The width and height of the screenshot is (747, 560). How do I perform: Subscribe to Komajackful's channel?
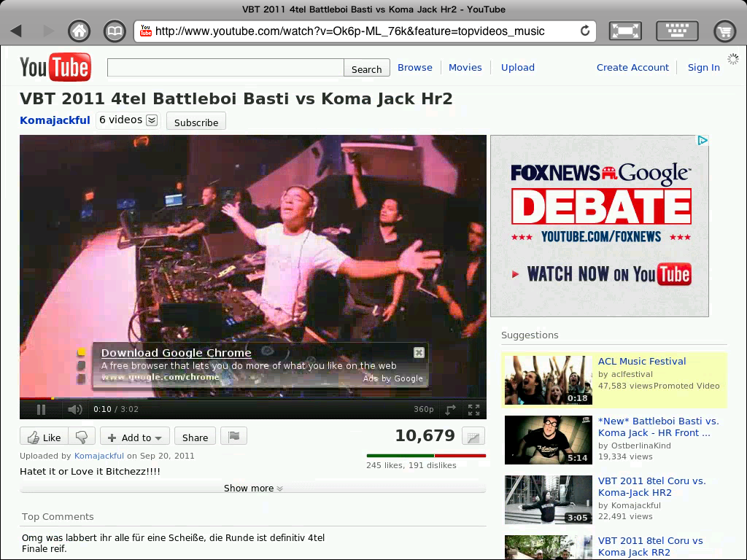196,122
